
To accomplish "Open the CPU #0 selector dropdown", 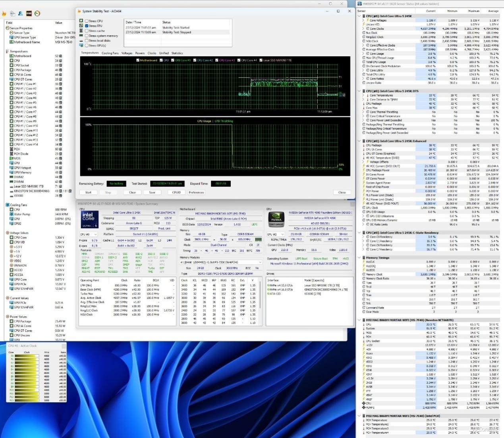I will point(89,234).
